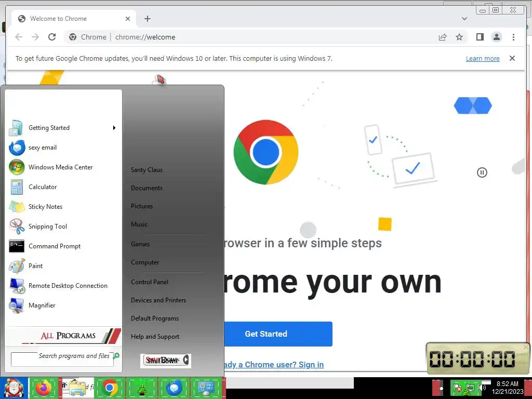
Task: Close the Welcome to Chrome tab
Action: 128,19
